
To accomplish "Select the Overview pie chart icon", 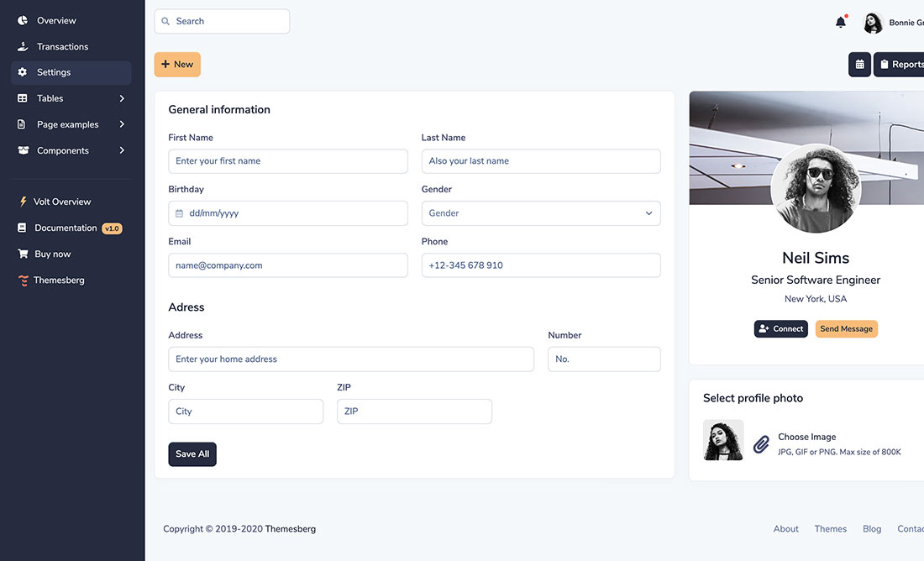I will (22, 19).
